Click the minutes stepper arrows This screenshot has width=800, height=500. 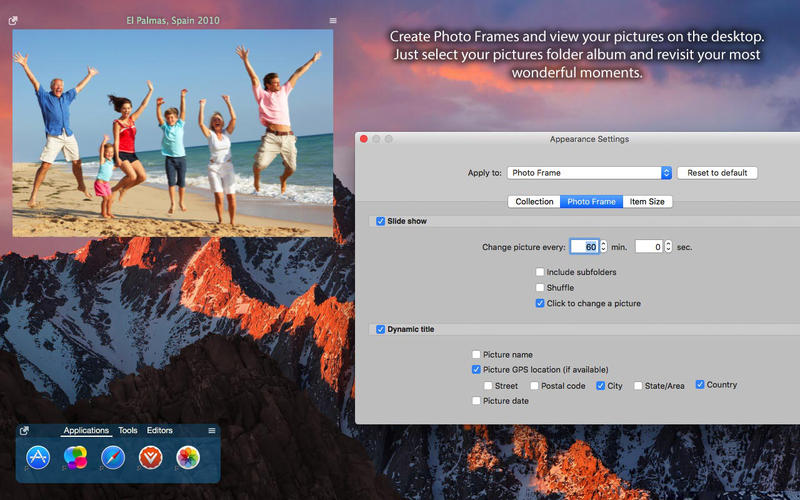[604, 247]
